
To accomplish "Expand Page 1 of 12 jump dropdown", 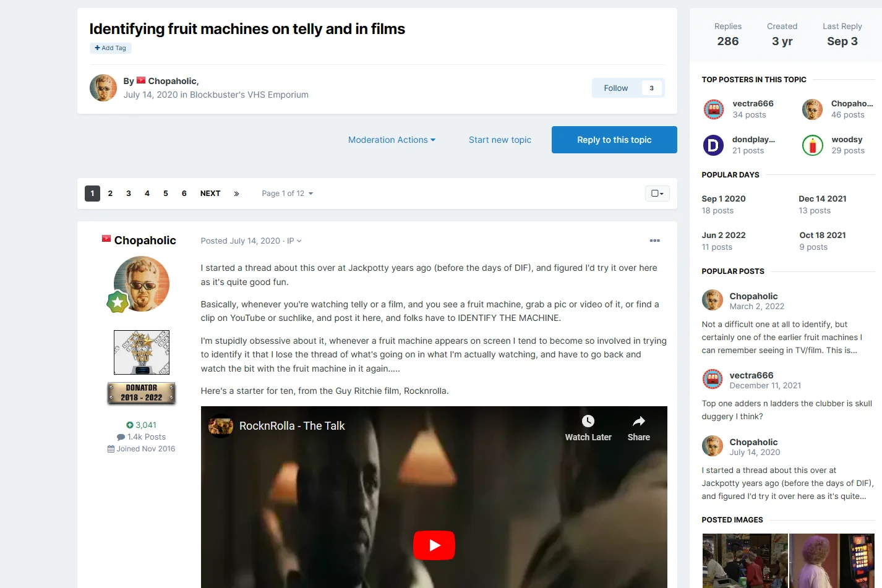I will click(x=287, y=194).
